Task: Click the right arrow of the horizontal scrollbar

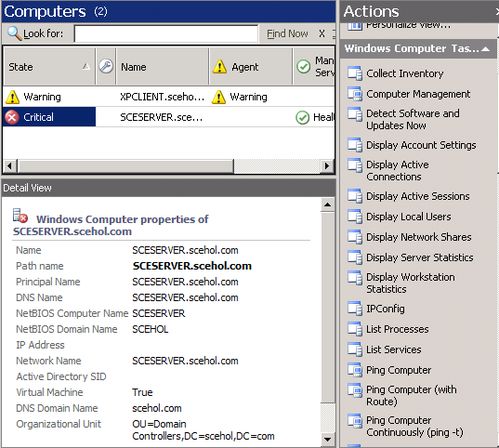Action: 327,166
